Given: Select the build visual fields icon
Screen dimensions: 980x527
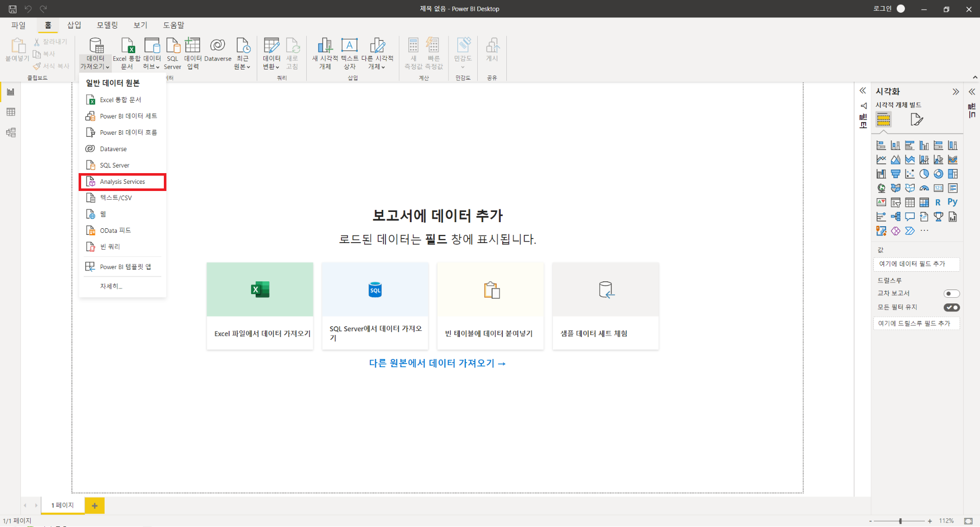Looking at the screenshot, I should (x=884, y=120).
